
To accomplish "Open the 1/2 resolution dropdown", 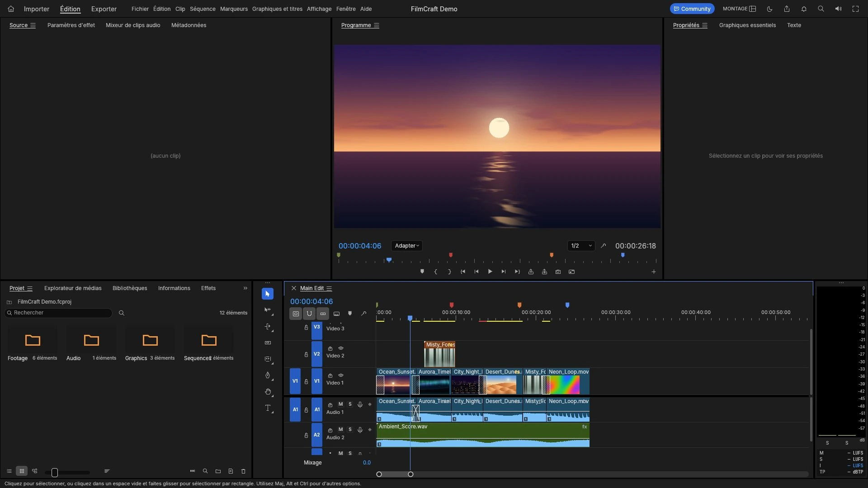I will pyautogui.click(x=581, y=246).
